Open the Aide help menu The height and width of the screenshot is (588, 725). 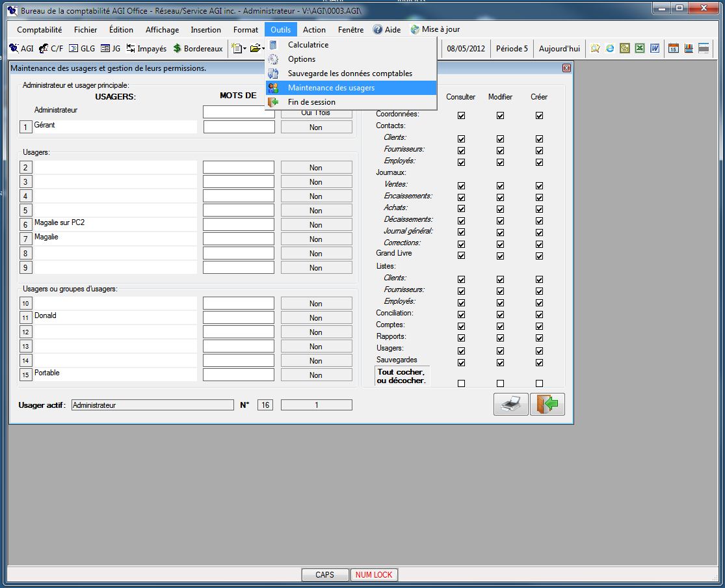tap(387, 30)
